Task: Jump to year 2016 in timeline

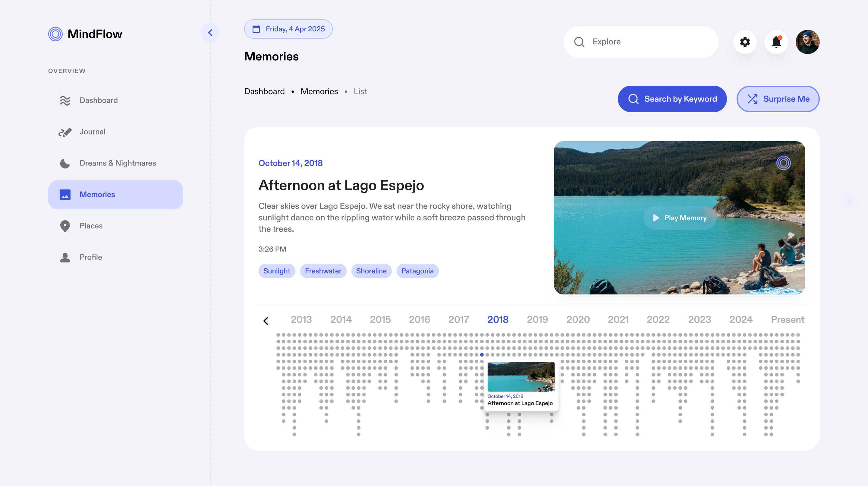Action: (x=420, y=319)
